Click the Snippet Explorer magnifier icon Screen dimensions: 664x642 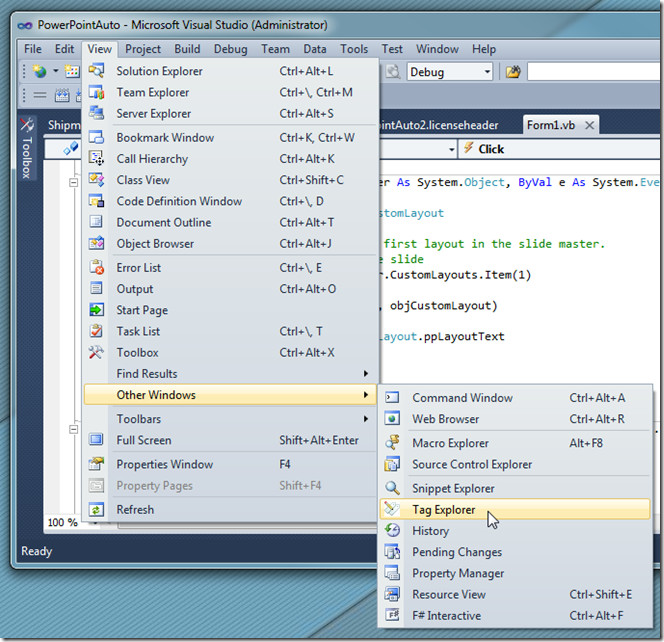(x=392, y=488)
